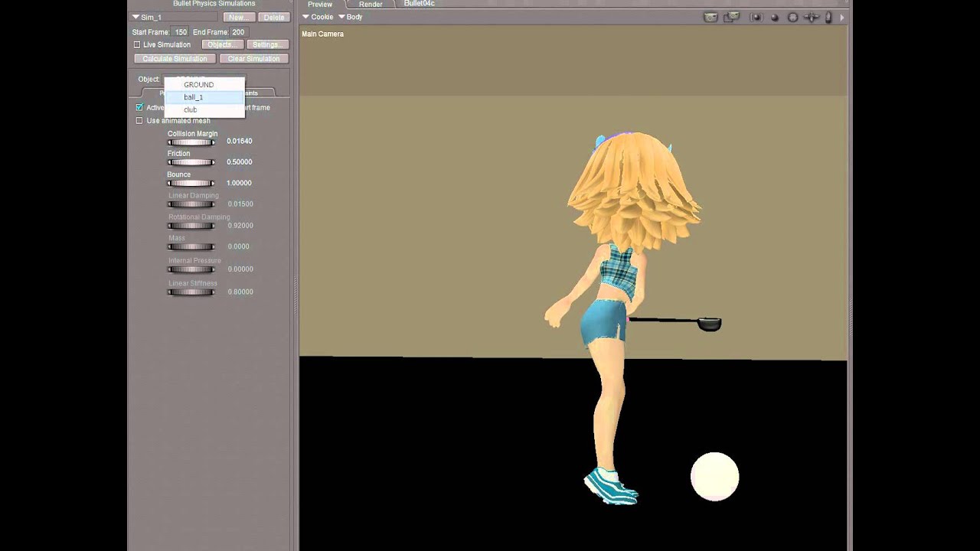The height and width of the screenshot is (551, 980).
Task: Click the Bullet04c document title
Action: [x=419, y=4]
